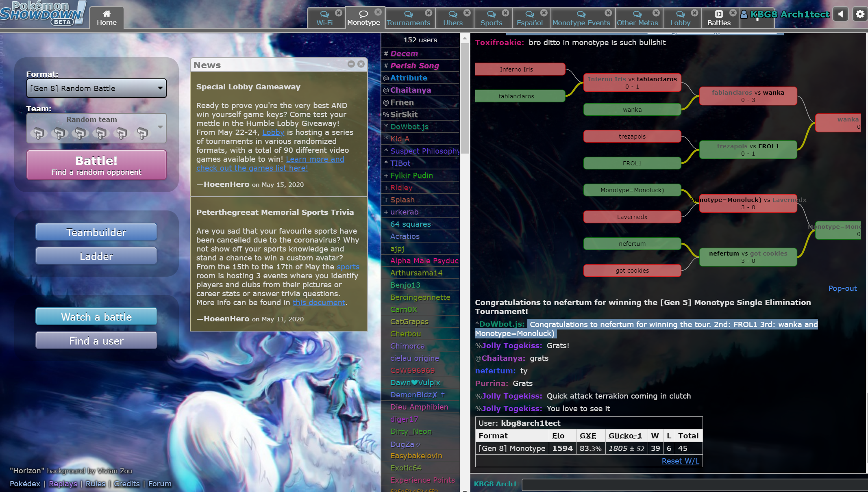Close the Monotype Events room tab
This screenshot has width=868, height=492.
608,13
